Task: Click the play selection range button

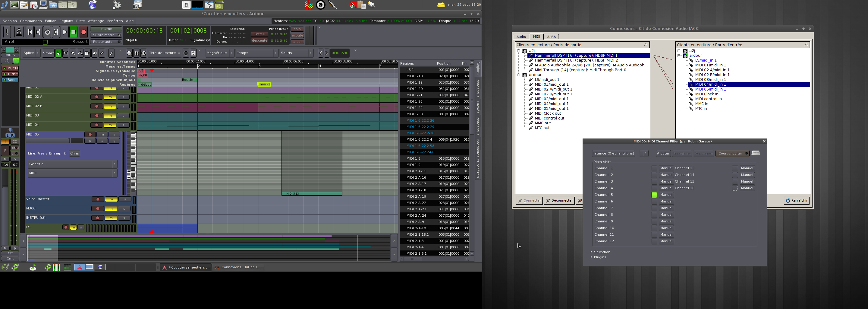Action: tap(56, 32)
